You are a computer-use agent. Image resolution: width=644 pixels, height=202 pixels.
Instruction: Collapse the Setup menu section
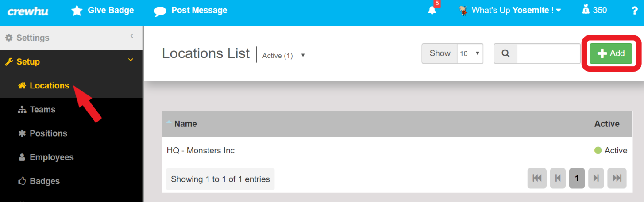point(131,60)
